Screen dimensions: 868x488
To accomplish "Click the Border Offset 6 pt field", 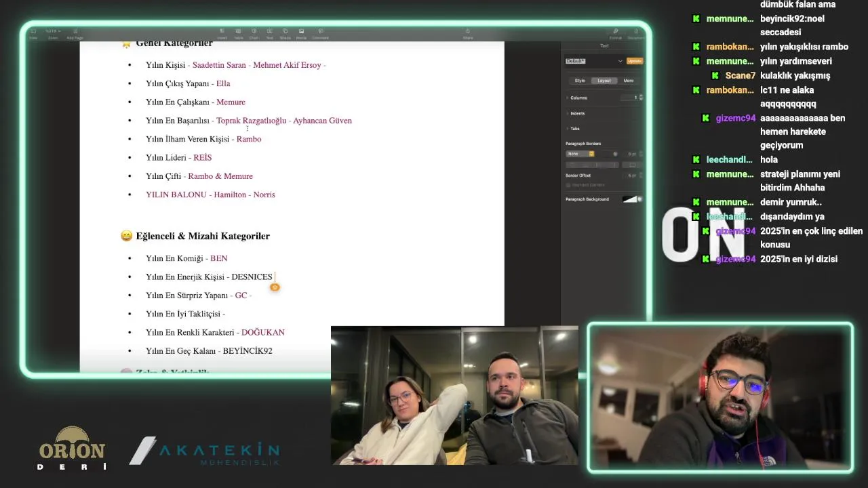I will tap(632, 176).
